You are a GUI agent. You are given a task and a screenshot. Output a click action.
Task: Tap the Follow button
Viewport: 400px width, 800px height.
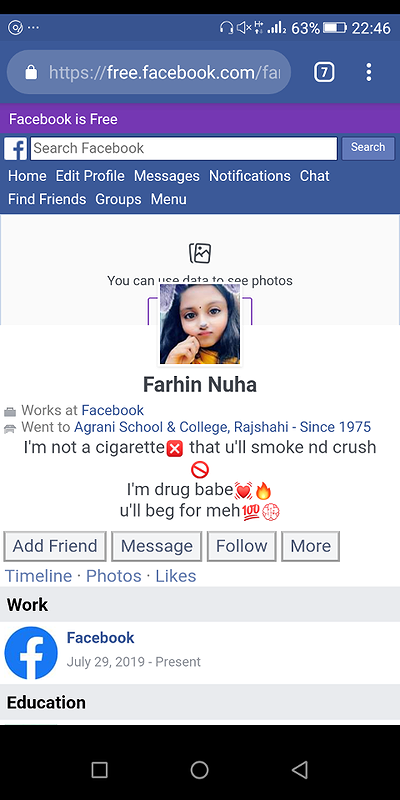pos(241,546)
